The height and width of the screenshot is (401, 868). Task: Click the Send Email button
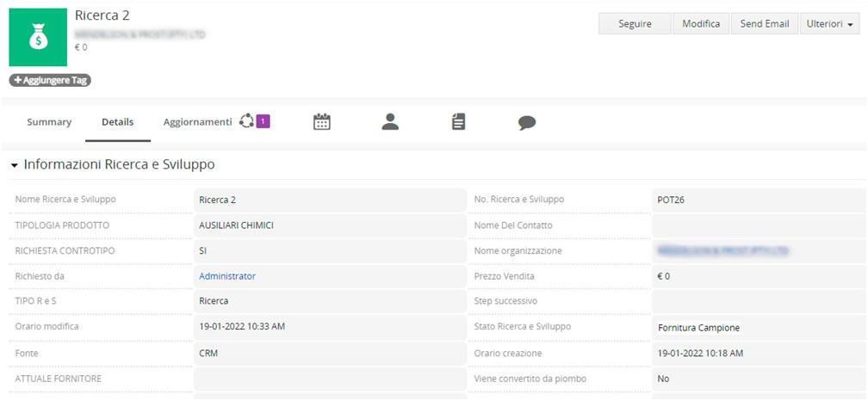765,24
